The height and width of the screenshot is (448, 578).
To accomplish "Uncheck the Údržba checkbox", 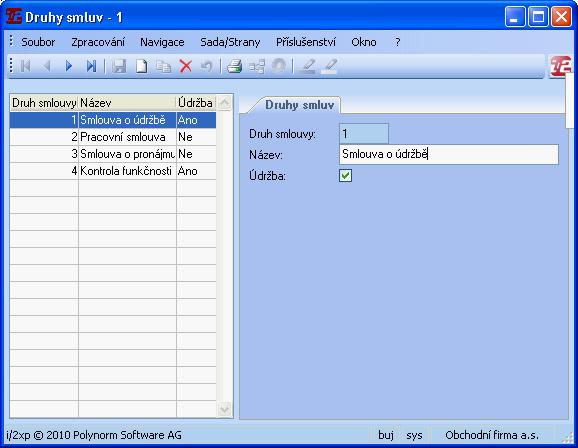I will [x=345, y=176].
